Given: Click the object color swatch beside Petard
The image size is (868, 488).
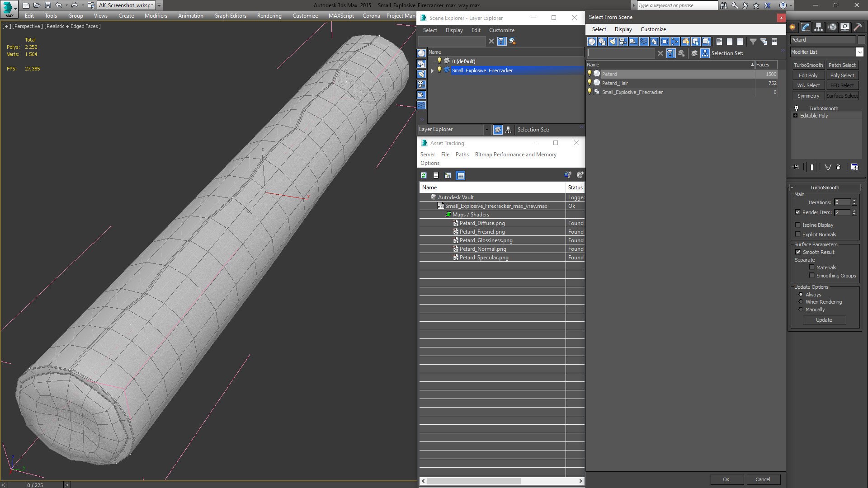Looking at the screenshot, I should (861, 40).
